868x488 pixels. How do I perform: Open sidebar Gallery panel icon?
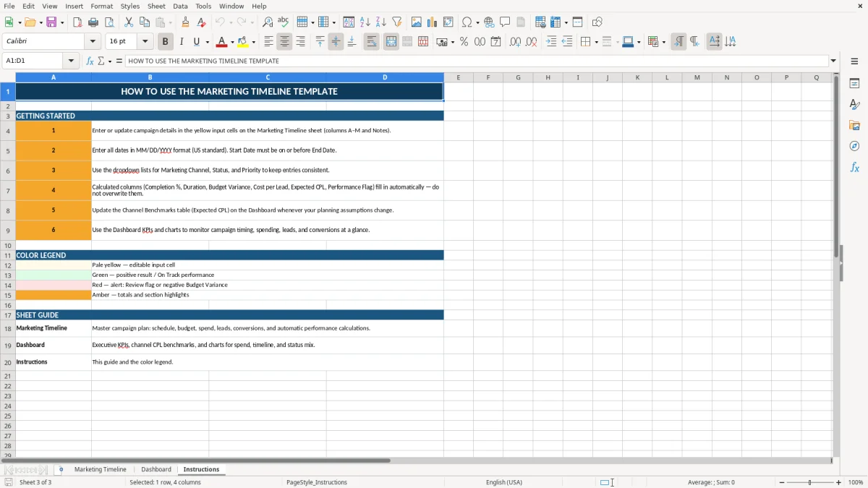tap(854, 125)
